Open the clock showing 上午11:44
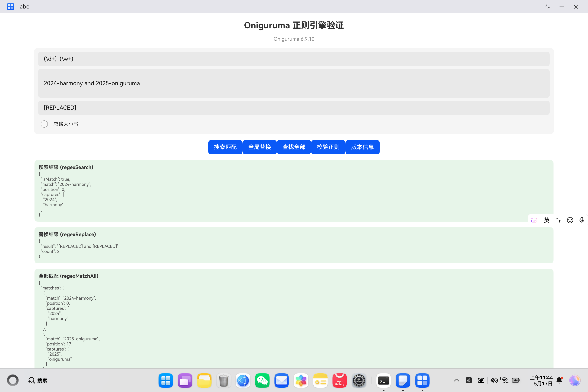588x392 pixels. pyautogui.click(x=541, y=380)
